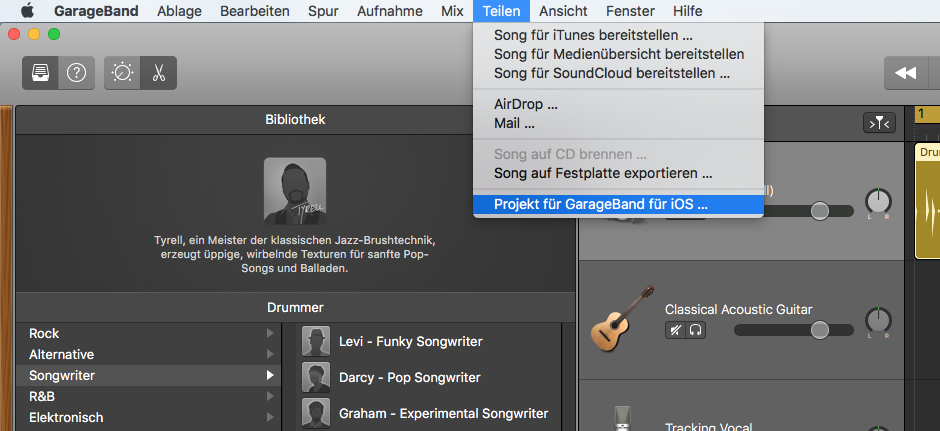Image resolution: width=940 pixels, height=431 pixels.
Task: Select drummer Darcy - Pop Songwriter
Action: pyautogui.click(x=409, y=378)
